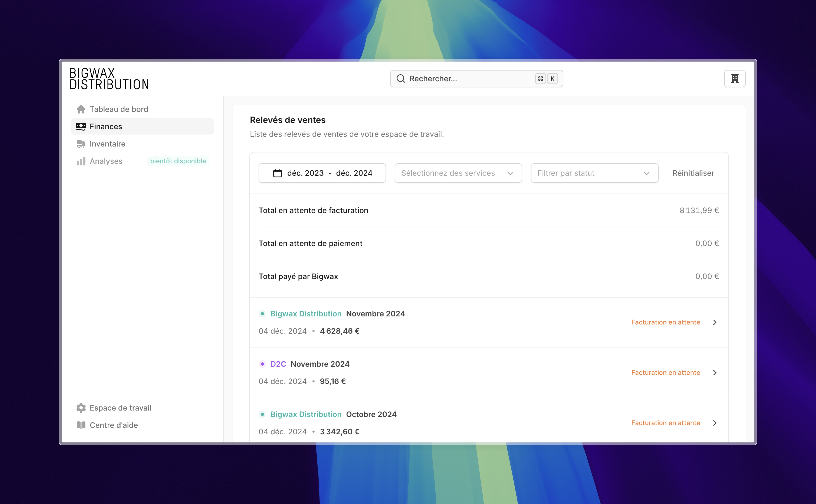Click the Réinitialiser button
This screenshot has height=504, width=816.
693,173
